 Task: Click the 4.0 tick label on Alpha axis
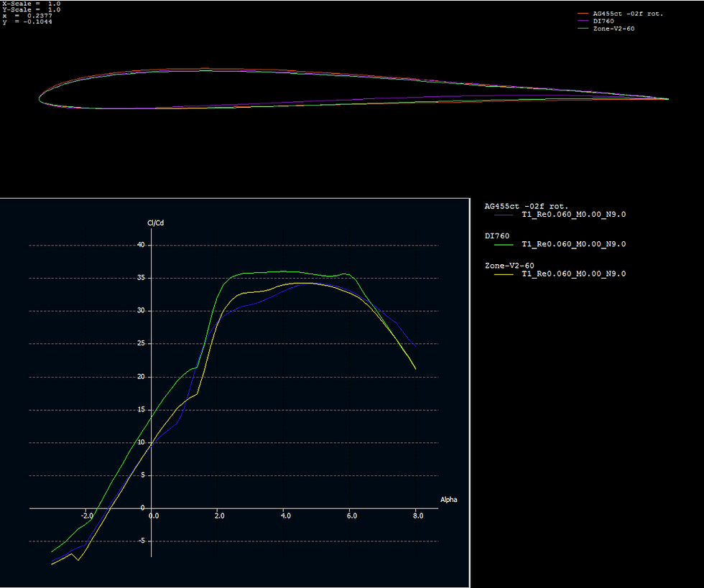pos(286,515)
